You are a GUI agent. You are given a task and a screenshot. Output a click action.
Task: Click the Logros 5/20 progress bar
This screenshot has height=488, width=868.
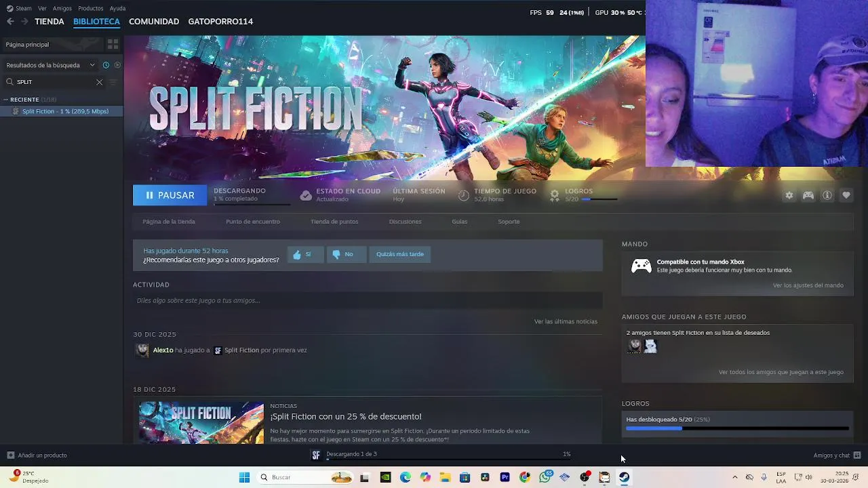tap(599, 199)
